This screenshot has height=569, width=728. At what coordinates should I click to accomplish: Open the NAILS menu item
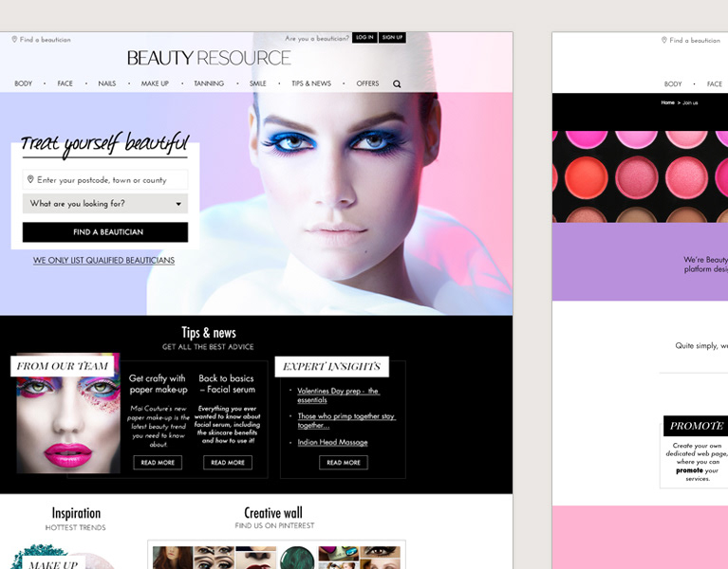(107, 83)
